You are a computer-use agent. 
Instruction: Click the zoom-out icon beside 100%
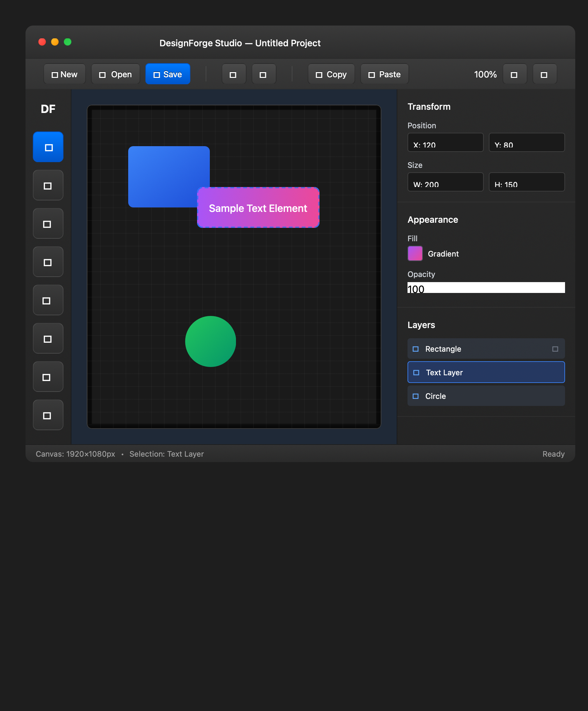click(515, 74)
